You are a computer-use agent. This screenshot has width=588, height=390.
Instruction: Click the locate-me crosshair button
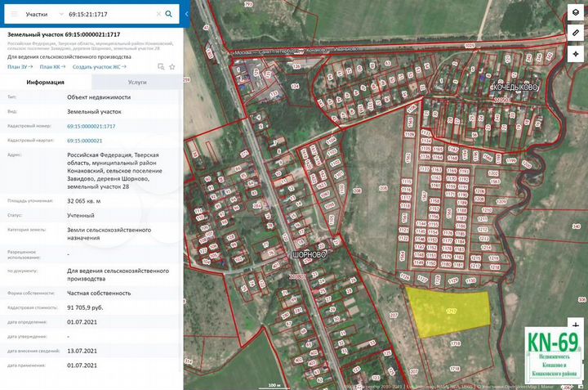[575, 54]
